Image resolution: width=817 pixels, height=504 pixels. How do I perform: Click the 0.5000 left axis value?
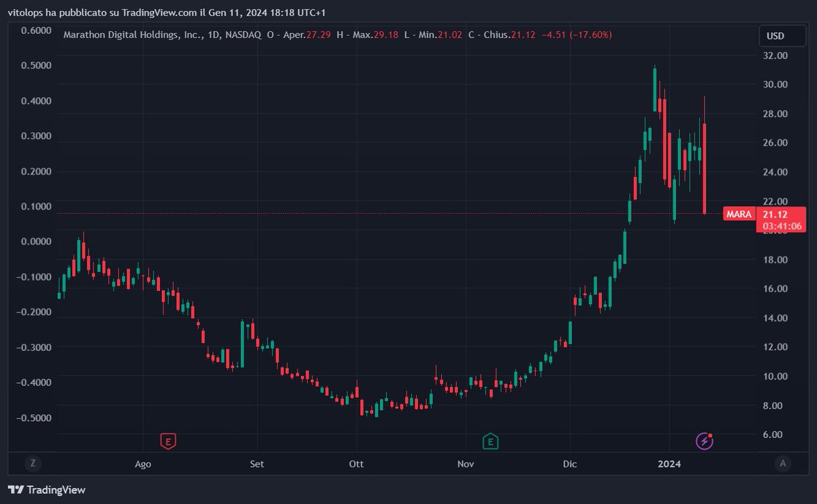tap(36, 66)
